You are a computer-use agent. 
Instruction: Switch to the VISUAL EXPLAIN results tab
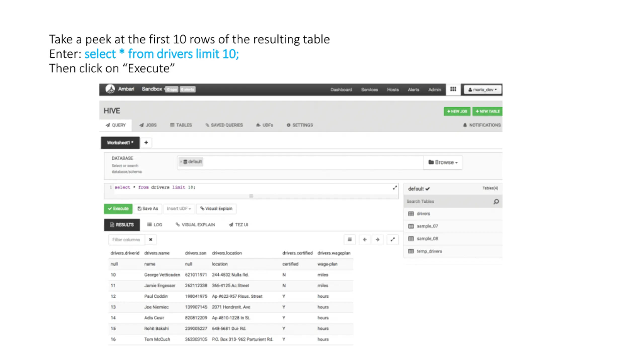point(195,225)
